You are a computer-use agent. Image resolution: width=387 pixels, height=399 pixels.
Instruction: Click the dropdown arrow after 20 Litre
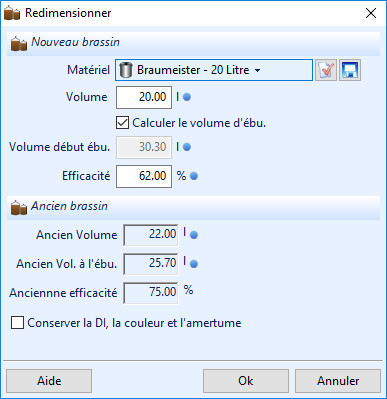(x=257, y=71)
